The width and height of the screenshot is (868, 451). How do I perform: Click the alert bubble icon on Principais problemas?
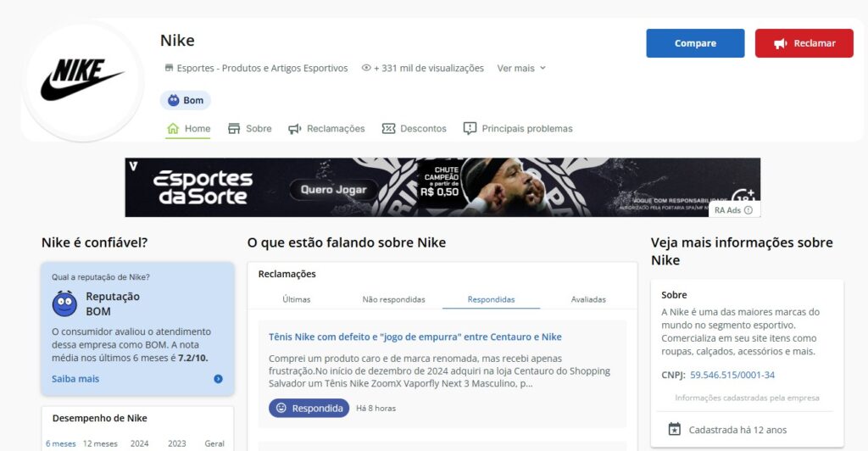(470, 128)
